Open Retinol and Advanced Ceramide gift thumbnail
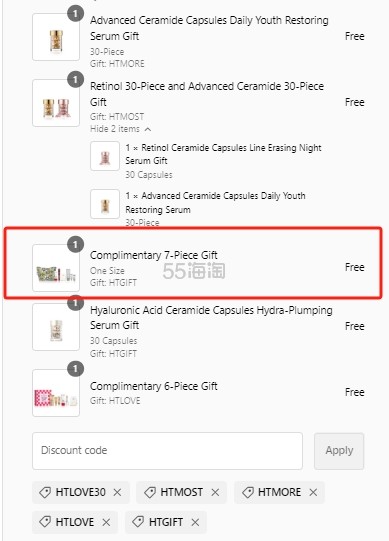Viewport: 389px width, 541px height. pyautogui.click(x=56, y=103)
